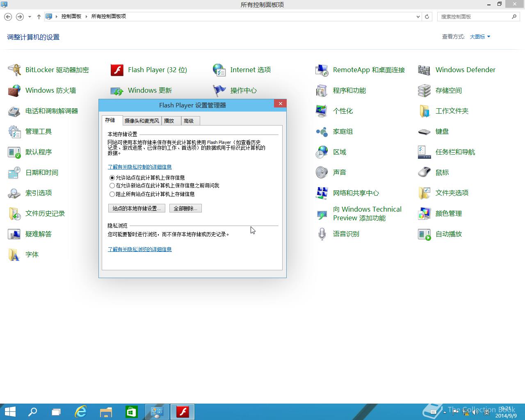
Task: Switch to the 播放 tab
Action: tap(171, 121)
